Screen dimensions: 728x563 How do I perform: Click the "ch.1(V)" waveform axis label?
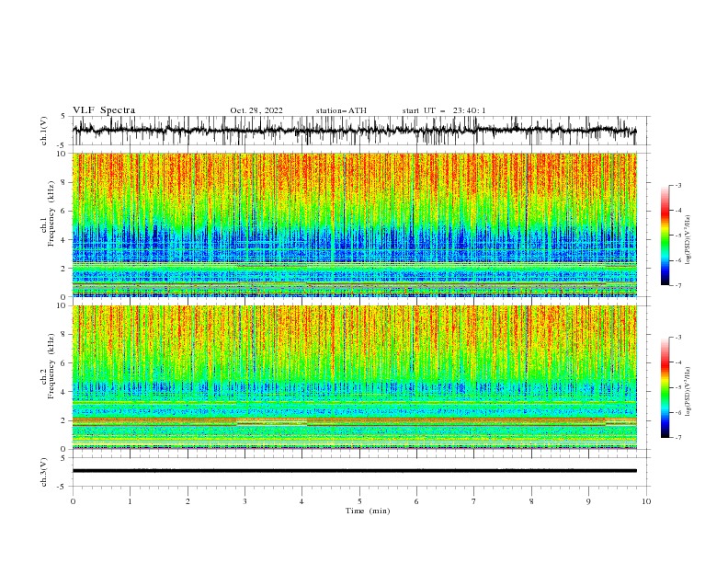pyautogui.click(x=44, y=131)
